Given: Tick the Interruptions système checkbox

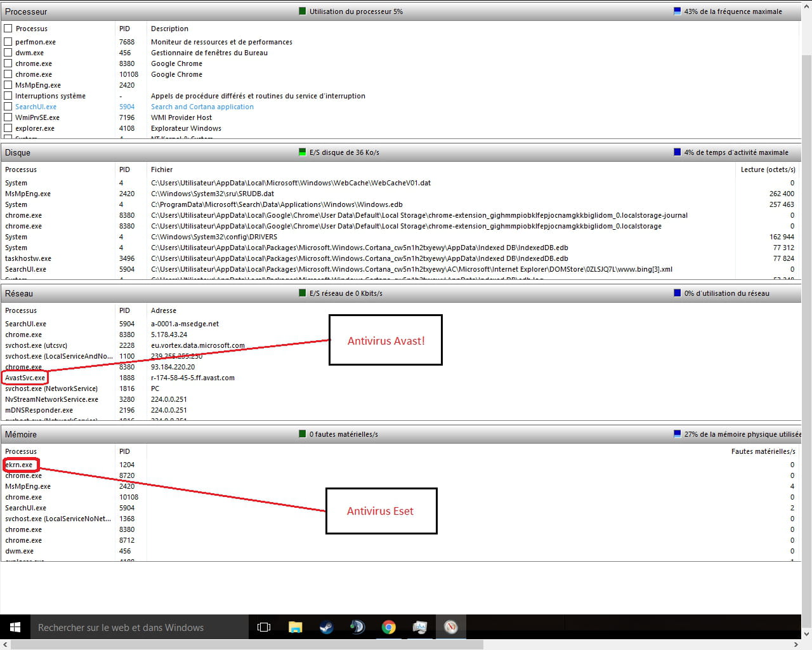Looking at the screenshot, I should [8, 96].
